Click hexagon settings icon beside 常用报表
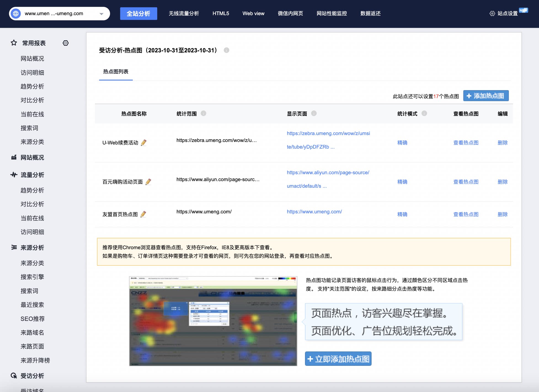Viewport: 539px width, 392px height. point(66,43)
